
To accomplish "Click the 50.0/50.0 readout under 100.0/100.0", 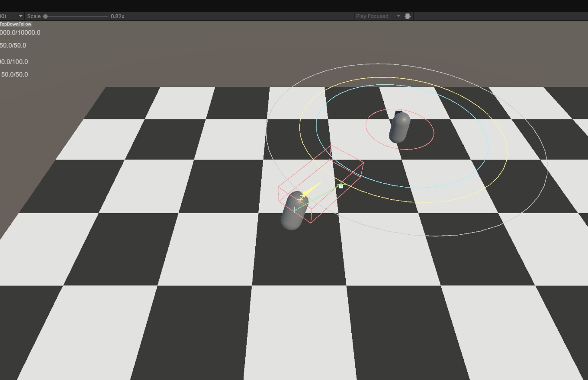I will [14, 74].
